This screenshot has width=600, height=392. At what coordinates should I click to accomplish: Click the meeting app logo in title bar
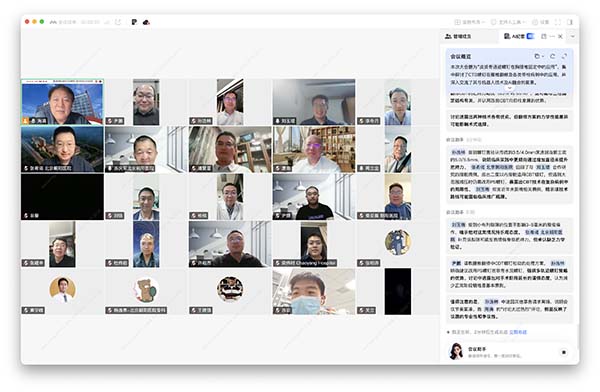point(53,22)
